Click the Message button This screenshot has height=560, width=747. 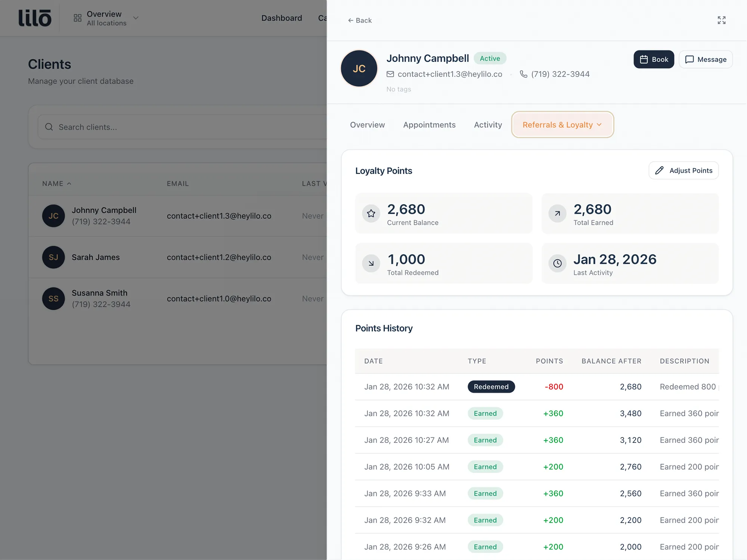(705, 59)
